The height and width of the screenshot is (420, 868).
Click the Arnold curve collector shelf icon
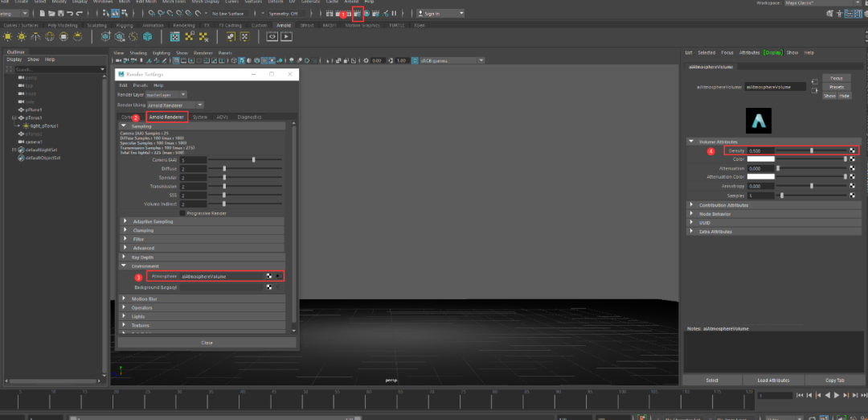[133, 36]
